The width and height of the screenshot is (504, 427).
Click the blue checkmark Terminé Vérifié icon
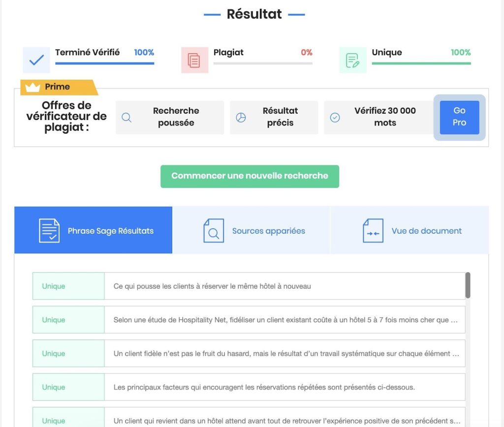(36, 60)
